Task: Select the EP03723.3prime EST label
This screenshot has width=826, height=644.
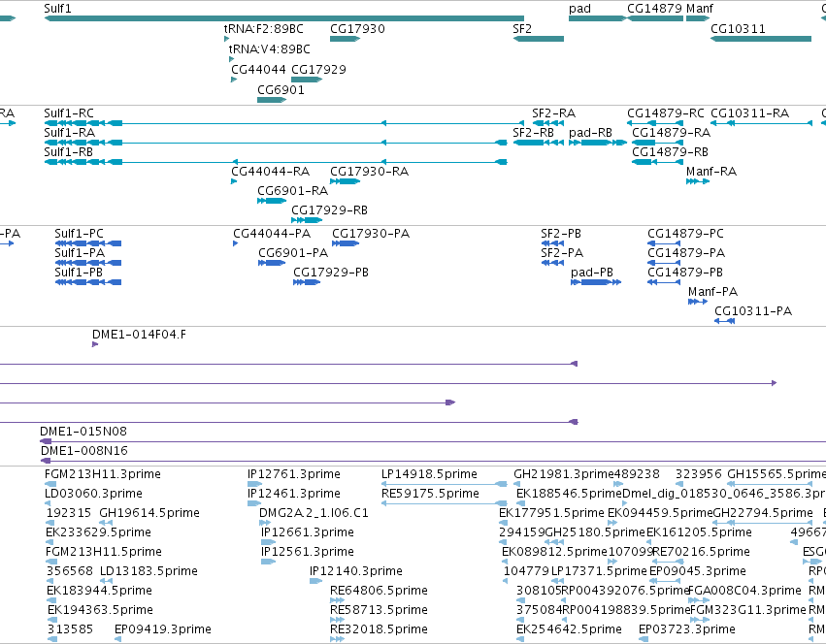Action: pos(687,629)
